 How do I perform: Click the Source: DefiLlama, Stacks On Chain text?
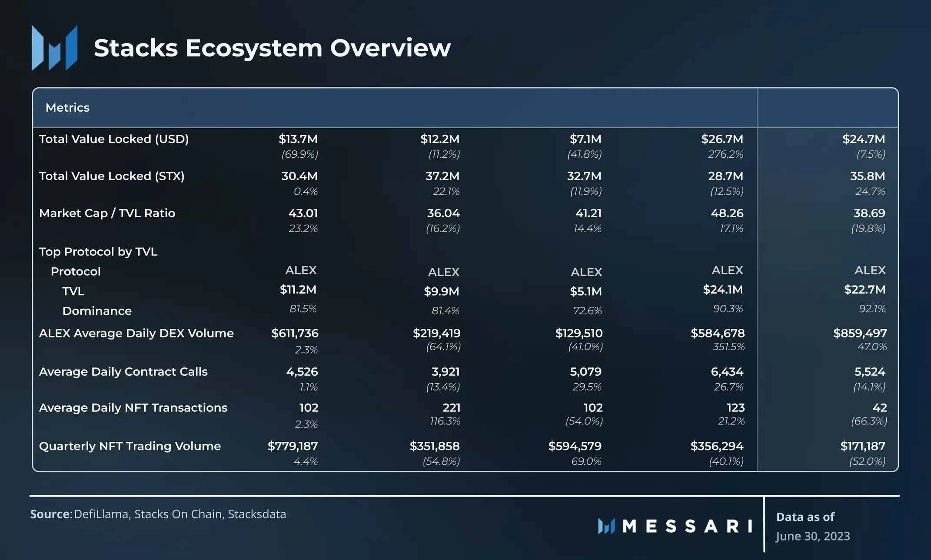click(158, 514)
